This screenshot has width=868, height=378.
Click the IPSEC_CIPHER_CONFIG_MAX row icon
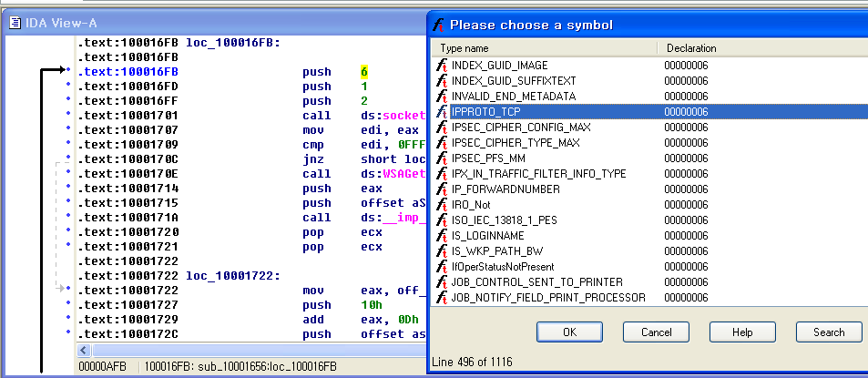tap(441, 128)
